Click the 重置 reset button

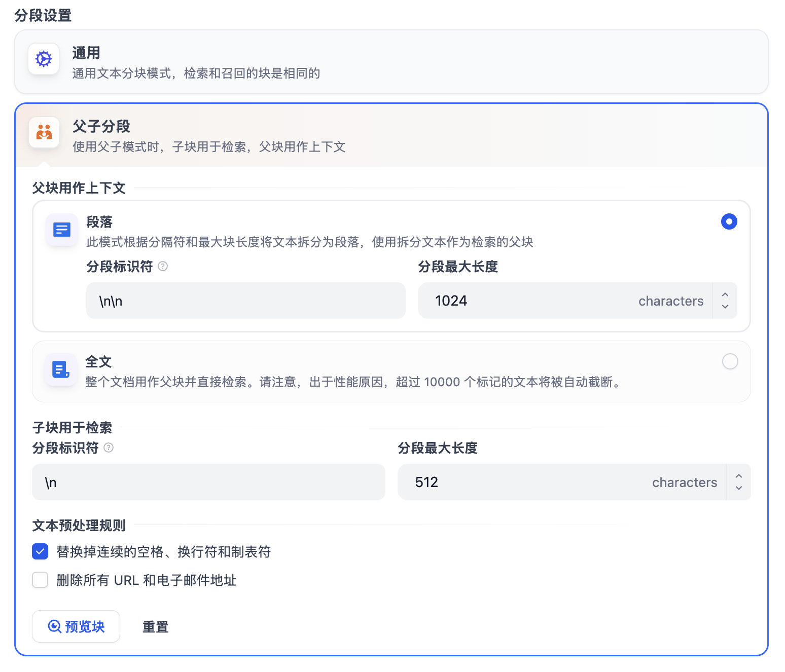click(155, 627)
